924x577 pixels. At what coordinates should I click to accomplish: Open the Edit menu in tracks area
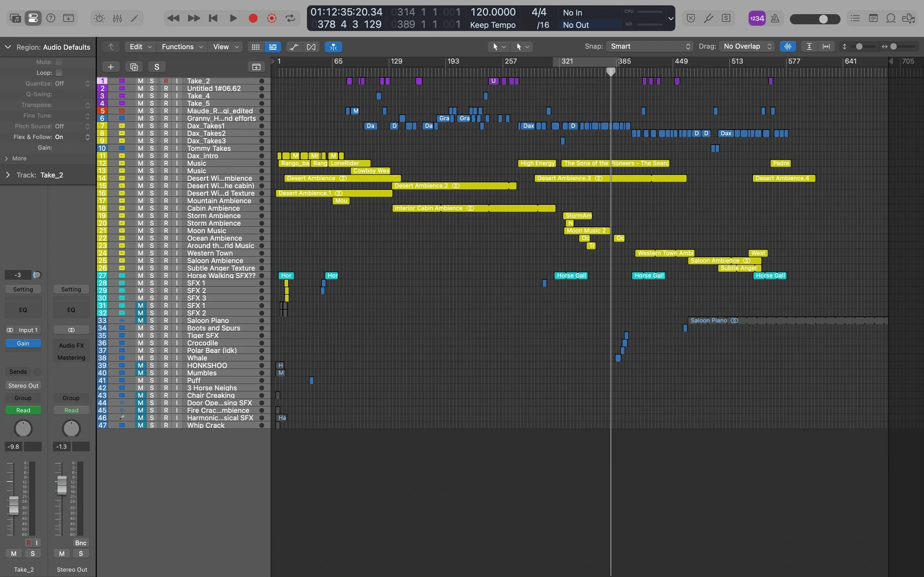140,47
